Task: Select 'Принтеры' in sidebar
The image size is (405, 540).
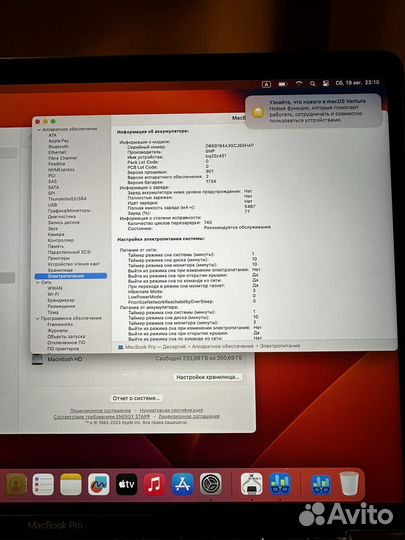Action: (59, 258)
